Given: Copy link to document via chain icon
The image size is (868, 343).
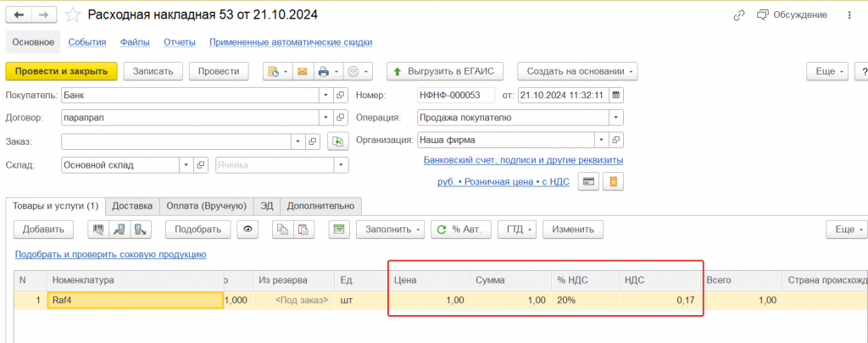Looking at the screenshot, I should click(738, 15).
